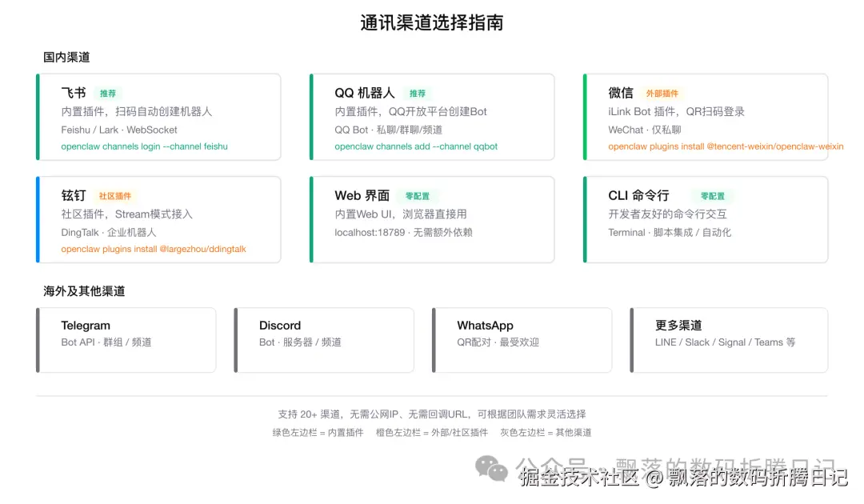Click the 钉钉 card title
Viewport: 864px width, 504px height.
[74, 195]
